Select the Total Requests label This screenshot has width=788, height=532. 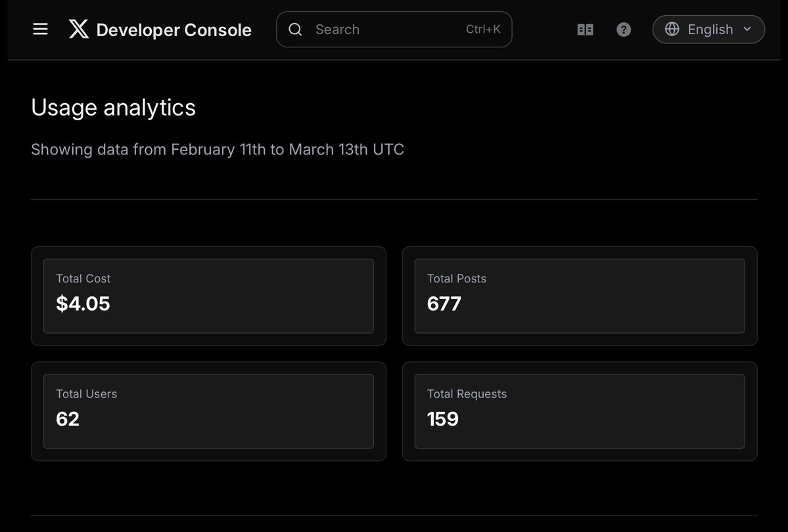pyautogui.click(x=467, y=394)
